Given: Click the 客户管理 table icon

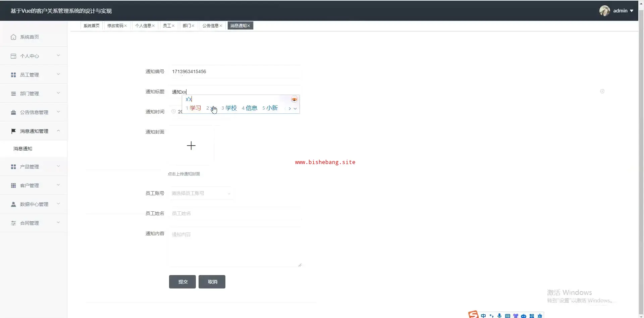Looking at the screenshot, I should click(13, 185).
